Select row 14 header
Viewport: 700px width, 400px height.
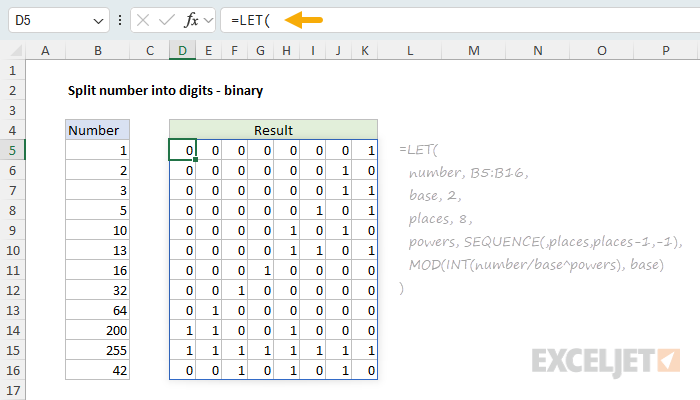click(x=12, y=330)
